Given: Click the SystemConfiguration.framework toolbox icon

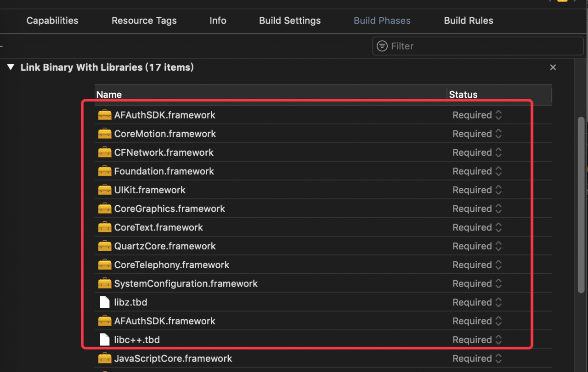Looking at the screenshot, I should [x=105, y=283].
